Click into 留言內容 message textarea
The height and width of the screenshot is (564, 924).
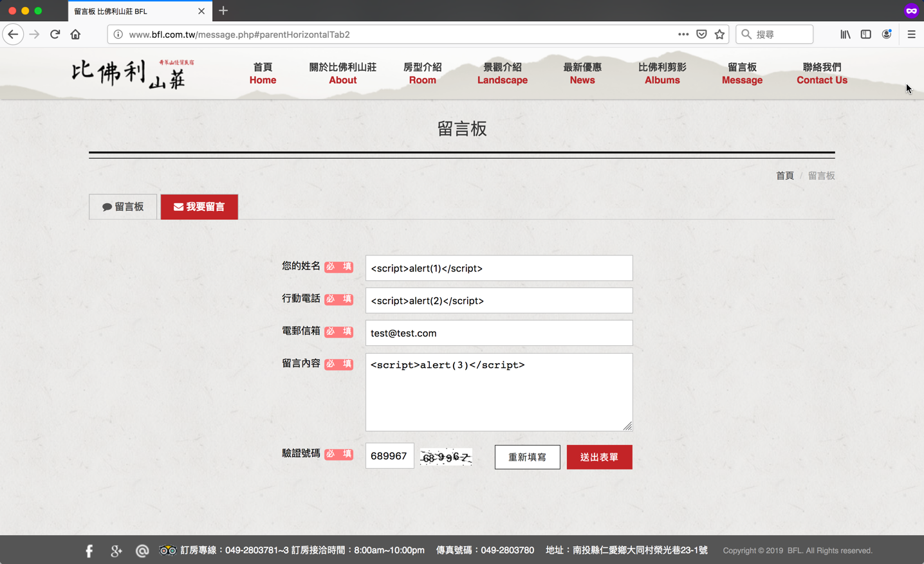click(x=499, y=392)
